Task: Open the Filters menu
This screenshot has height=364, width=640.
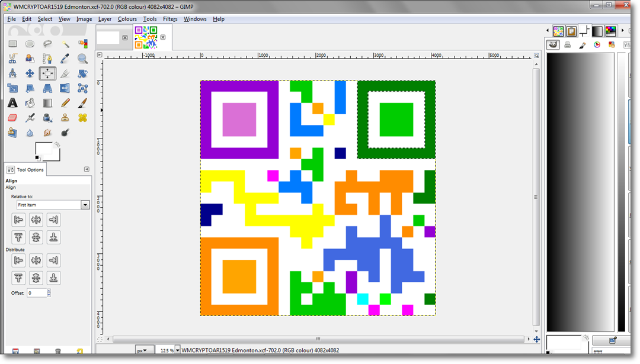Action: click(x=170, y=19)
